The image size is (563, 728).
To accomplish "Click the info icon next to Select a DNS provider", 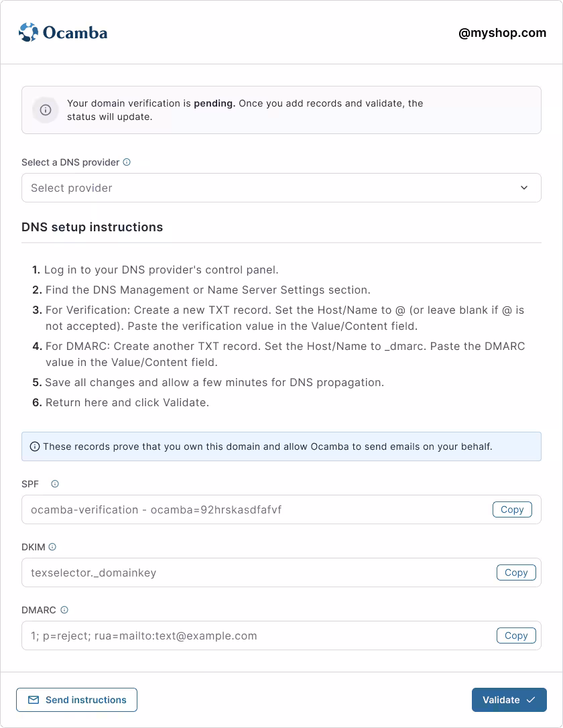I will coord(127,162).
